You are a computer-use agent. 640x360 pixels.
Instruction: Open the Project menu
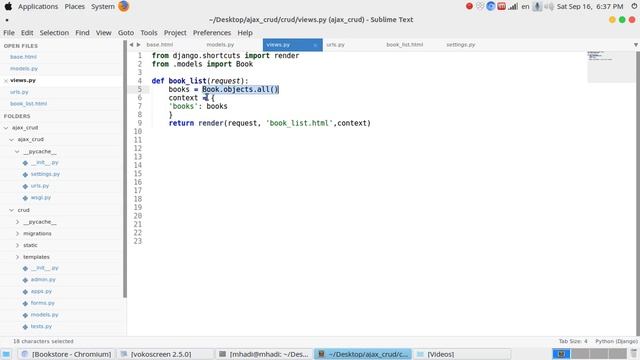pyautogui.click(x=175, y=33)
